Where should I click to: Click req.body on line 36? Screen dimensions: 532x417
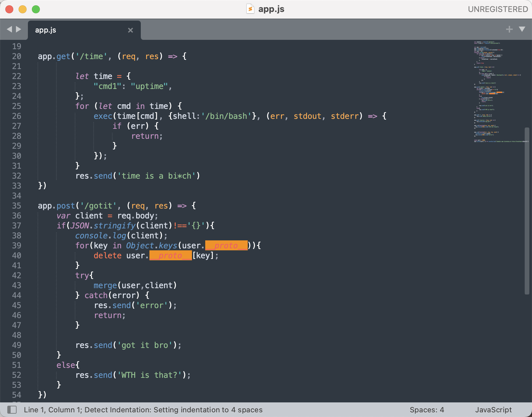(135, 216)
